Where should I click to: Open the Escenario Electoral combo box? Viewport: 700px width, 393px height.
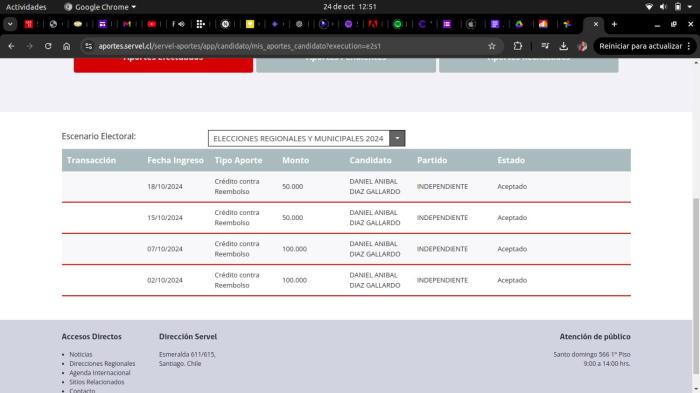(306, 138)
